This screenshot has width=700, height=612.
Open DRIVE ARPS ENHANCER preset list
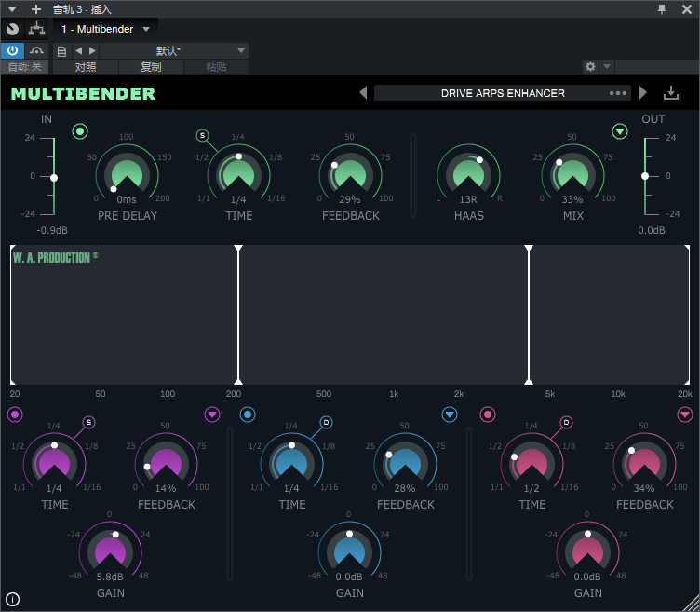click(503, 93)
